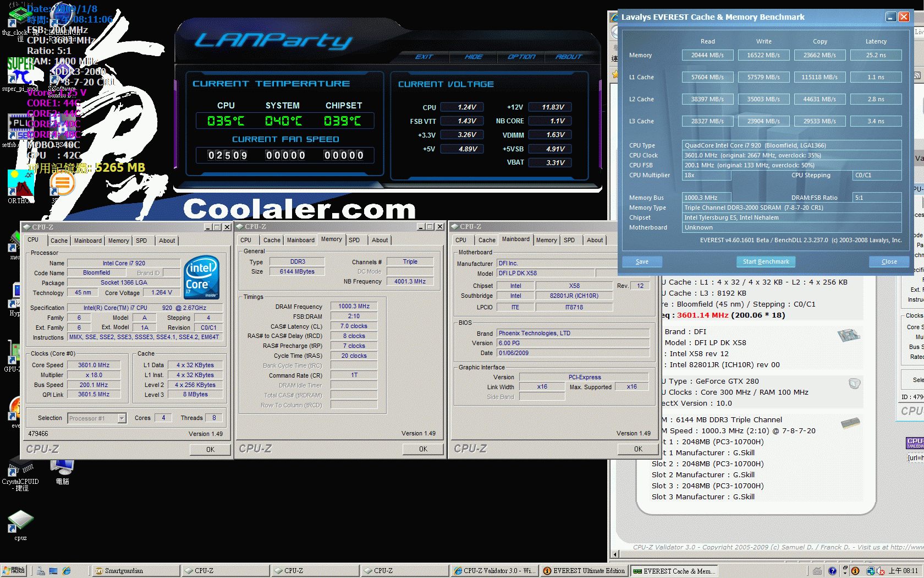The height and width of the screenshot is (578, 924).
Task: Switch to EVEREST Ultimate Edition taskbar button
Action: (x=584, y=571)
